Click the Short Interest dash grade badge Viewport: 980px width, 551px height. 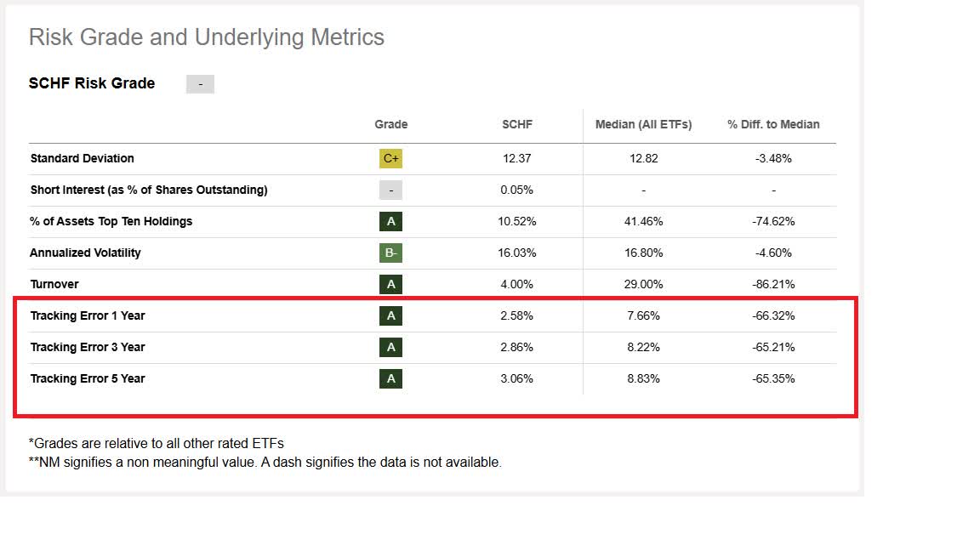[390, 190]
